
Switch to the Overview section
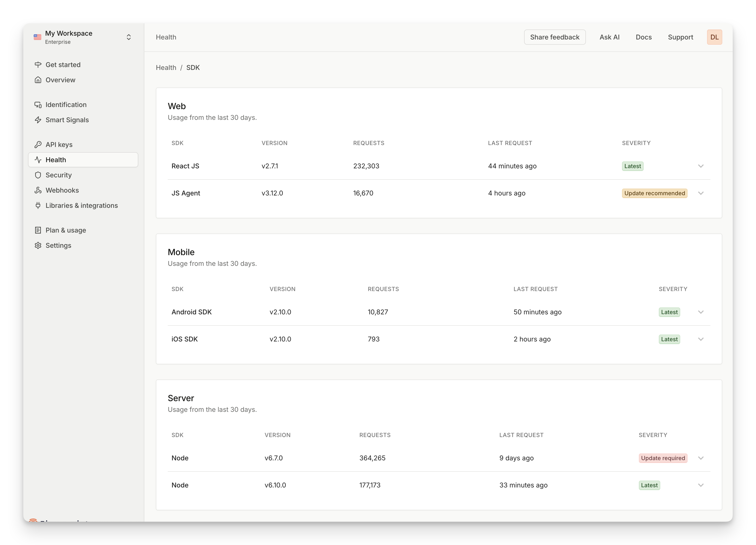(60, 80)
